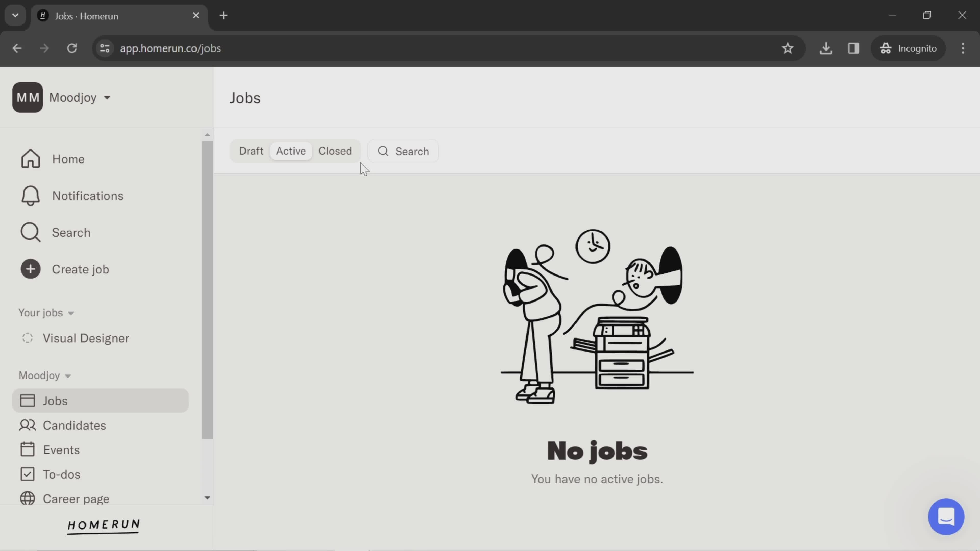Select the Active jobs tab

(291, 151)
